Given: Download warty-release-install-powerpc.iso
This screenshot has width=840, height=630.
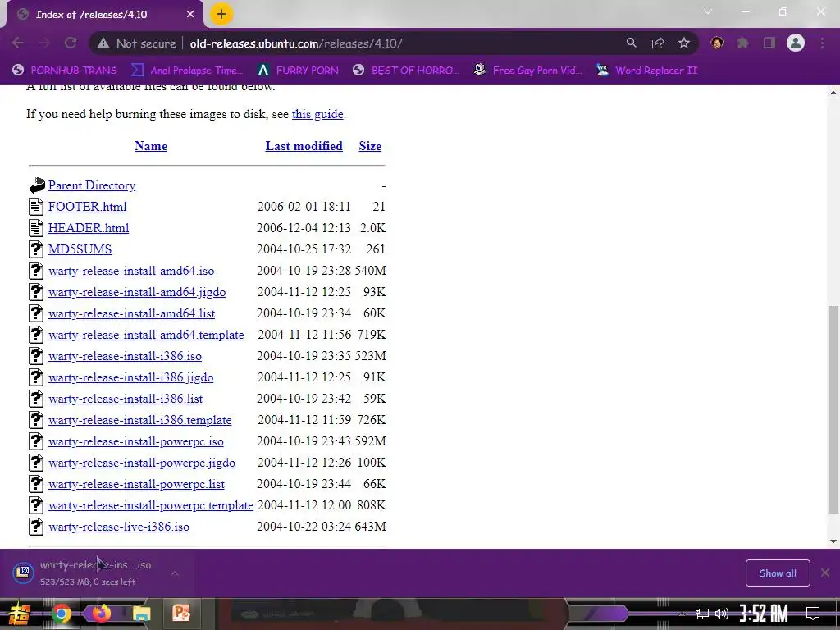Looking at the screenshot, I should point(136,442).
